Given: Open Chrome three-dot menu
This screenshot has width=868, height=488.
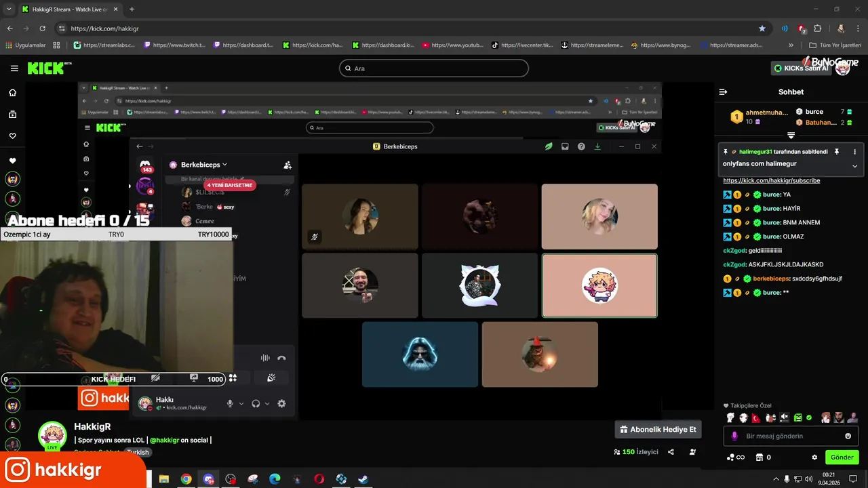Looking at the screenshot, I should coord(859,28).
